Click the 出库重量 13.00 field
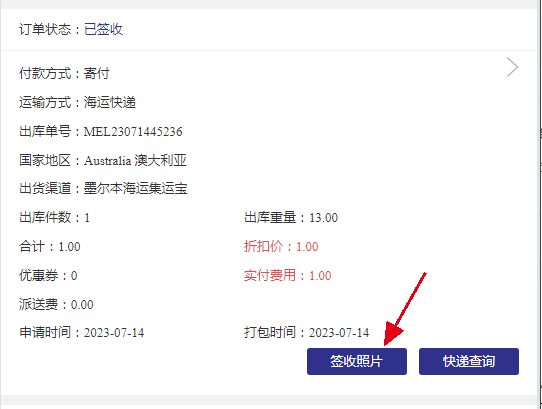Screen dimensions: 542x409 [x=291, y=218]
